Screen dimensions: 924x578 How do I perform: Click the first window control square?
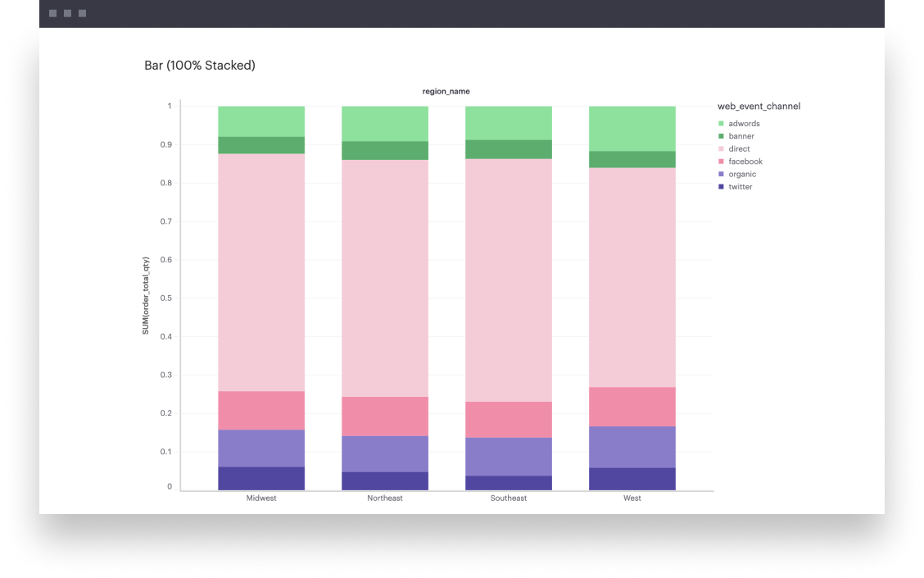click(x=53, y=13)
